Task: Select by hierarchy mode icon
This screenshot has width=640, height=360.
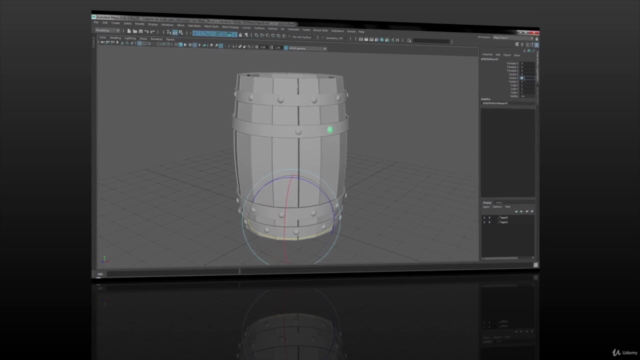Action: click(x=169, y=32)
